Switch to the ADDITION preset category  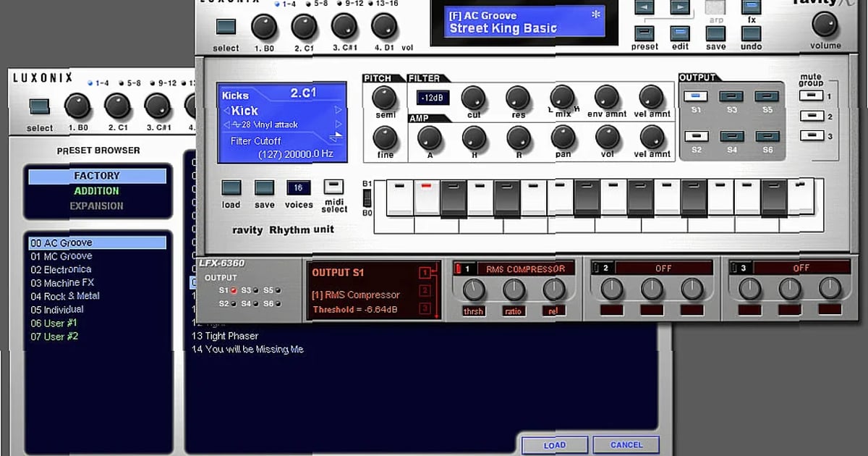pyautogui.click(x=97, y=190)
